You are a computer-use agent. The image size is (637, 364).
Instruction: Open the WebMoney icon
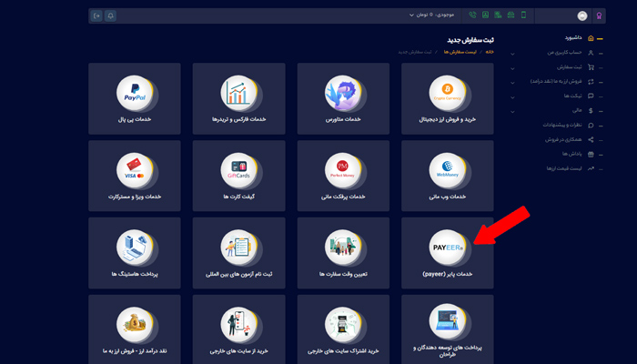coord(448,171)
